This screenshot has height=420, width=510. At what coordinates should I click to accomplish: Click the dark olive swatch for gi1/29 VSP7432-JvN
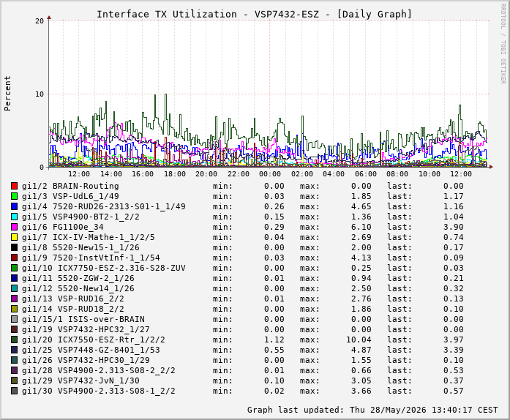coord(14,380)
